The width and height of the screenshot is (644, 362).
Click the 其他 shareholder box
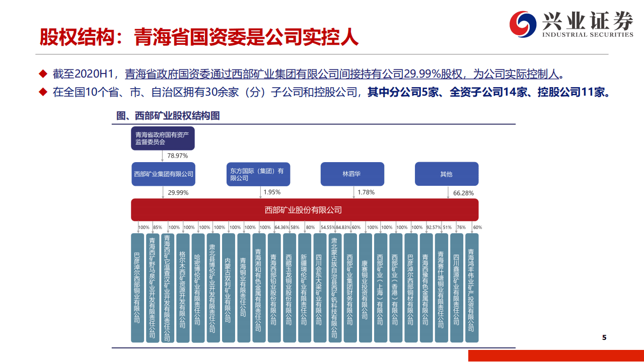tap(447, 174)
